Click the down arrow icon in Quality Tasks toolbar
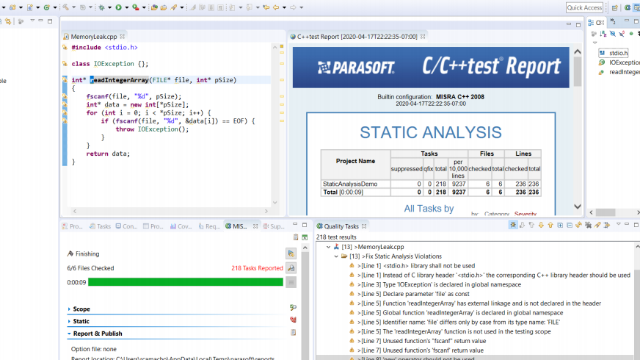This screenshot has height=360, width=640. 541,225
